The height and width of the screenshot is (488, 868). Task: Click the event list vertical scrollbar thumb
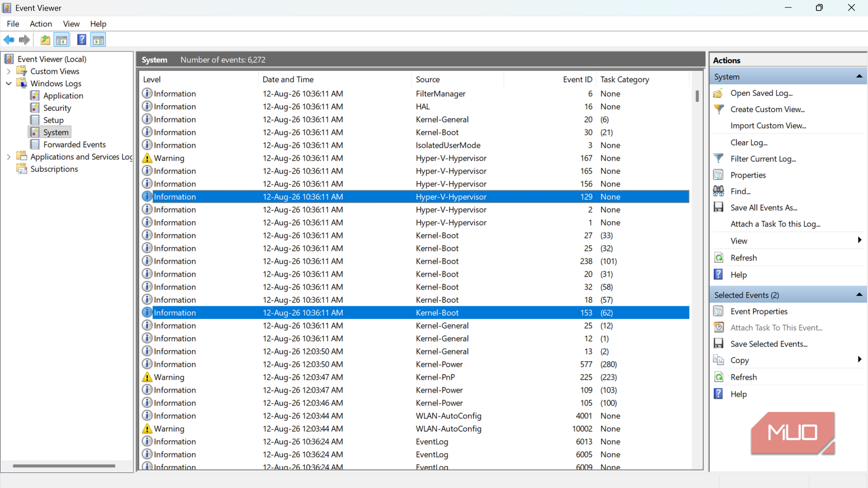tap(697, 96)
